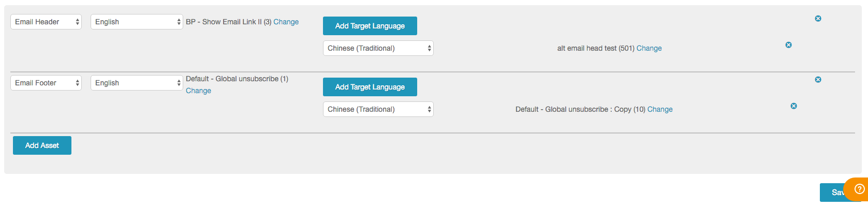Click Change next to alt email head test
Image resolution: width=868 pixels, height=207 pixels.
[649, 48]
